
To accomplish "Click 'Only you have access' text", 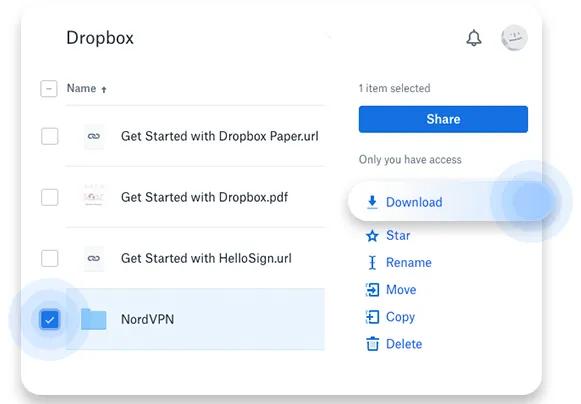I will [x=410, y=160].
